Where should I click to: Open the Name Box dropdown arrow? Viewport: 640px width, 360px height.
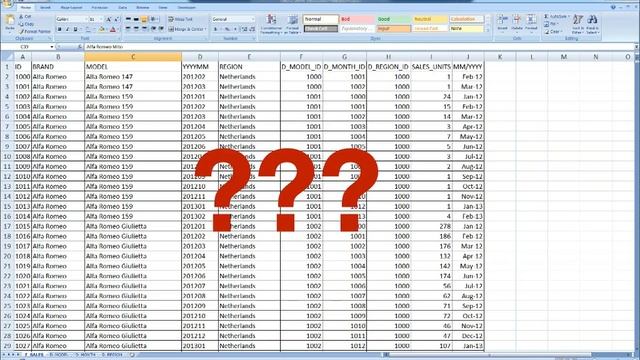[52, 47]
